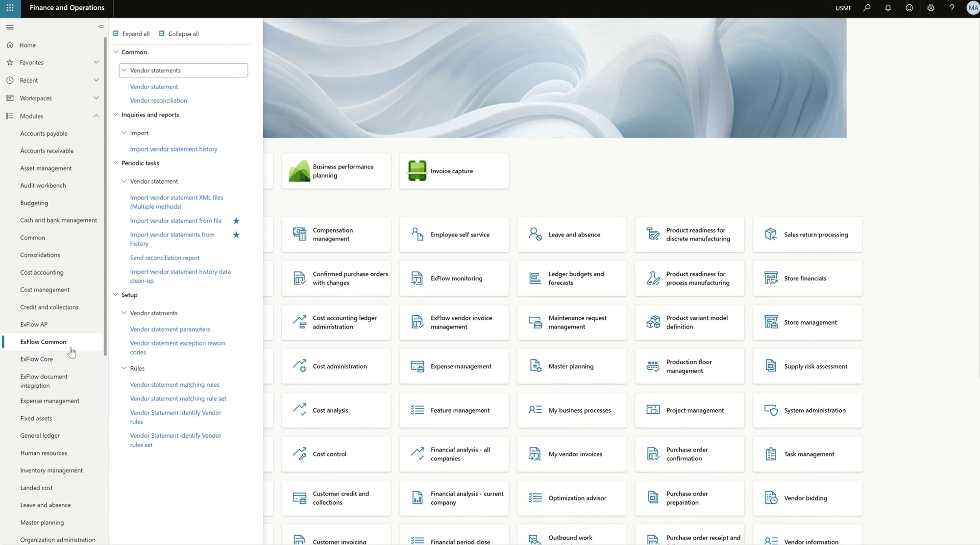
Task: Expand the Favorites section chevron
Action: [x=96, y=62]
